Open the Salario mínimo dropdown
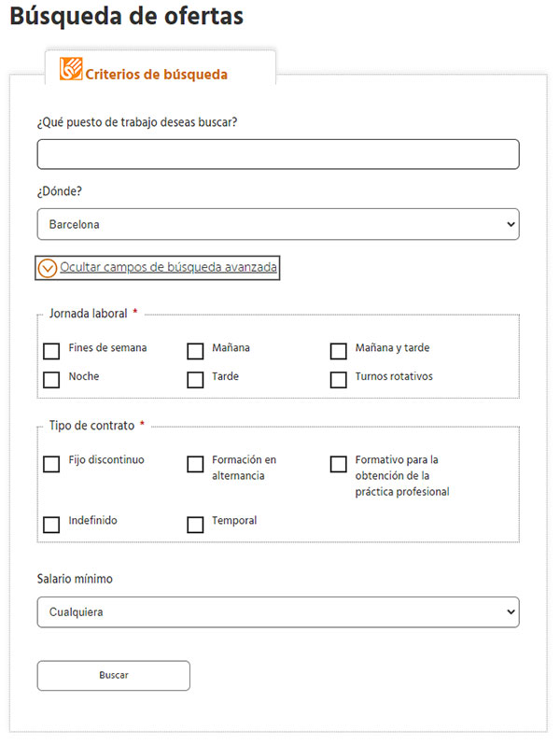Image resolution: width=560 pixels, height=744 pixels. (278, 612)
